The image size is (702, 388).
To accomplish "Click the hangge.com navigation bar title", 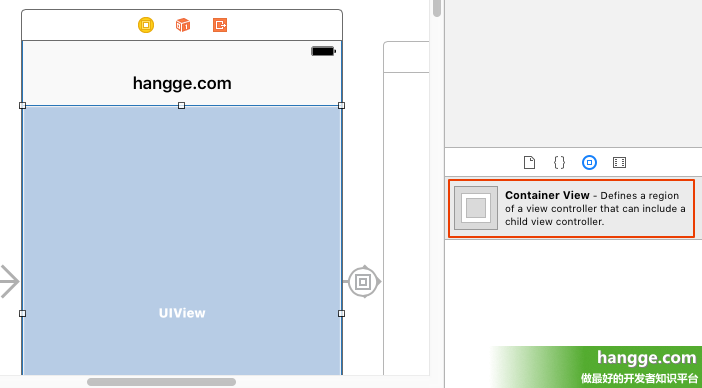I will [x=182, y=84].
